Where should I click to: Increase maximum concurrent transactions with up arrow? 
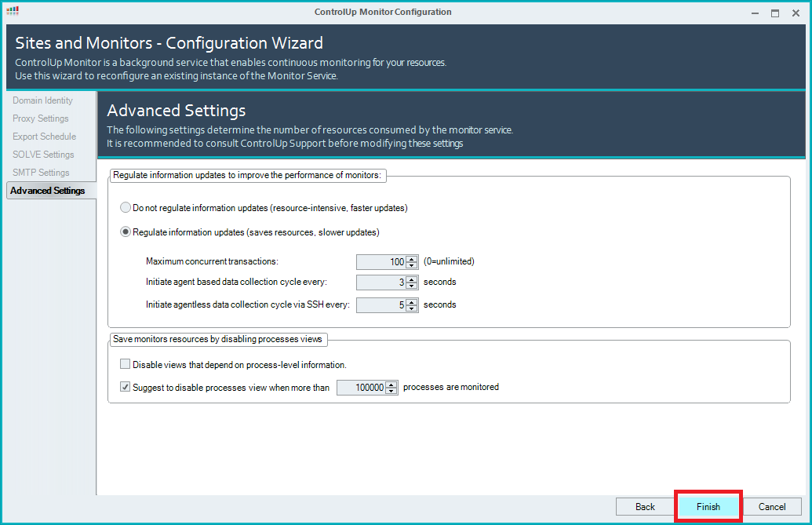tap(411, 258)
